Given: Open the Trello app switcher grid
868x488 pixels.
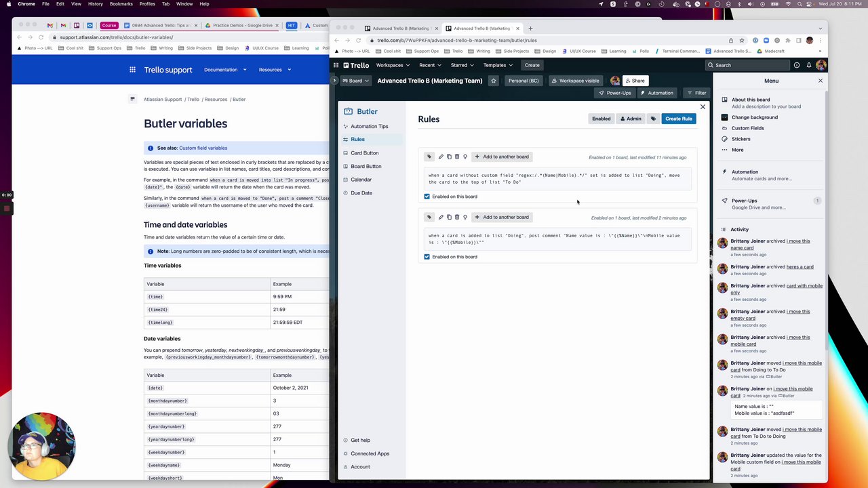Looking at the screenshot, I should (336, 65).
